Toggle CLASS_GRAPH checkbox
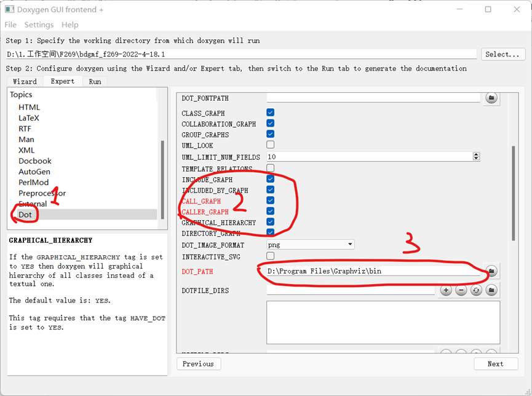Screen dimensions: 532x396 click(x=271, y=113)
